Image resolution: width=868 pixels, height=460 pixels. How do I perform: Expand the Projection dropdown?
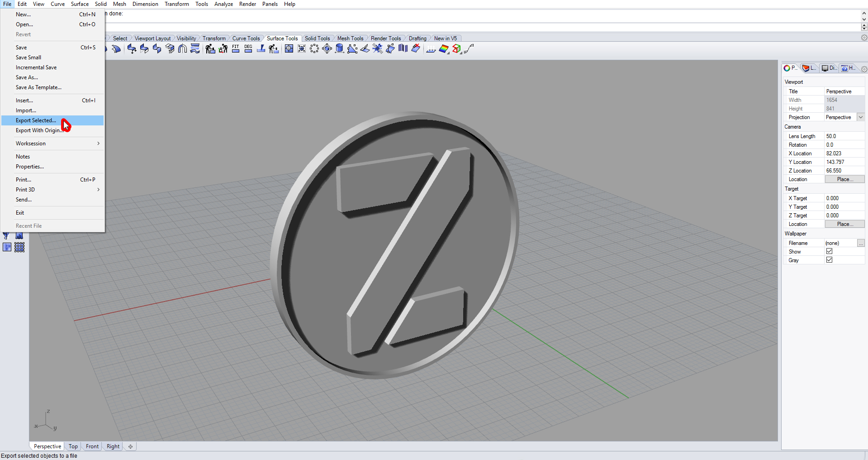[860, 117]
